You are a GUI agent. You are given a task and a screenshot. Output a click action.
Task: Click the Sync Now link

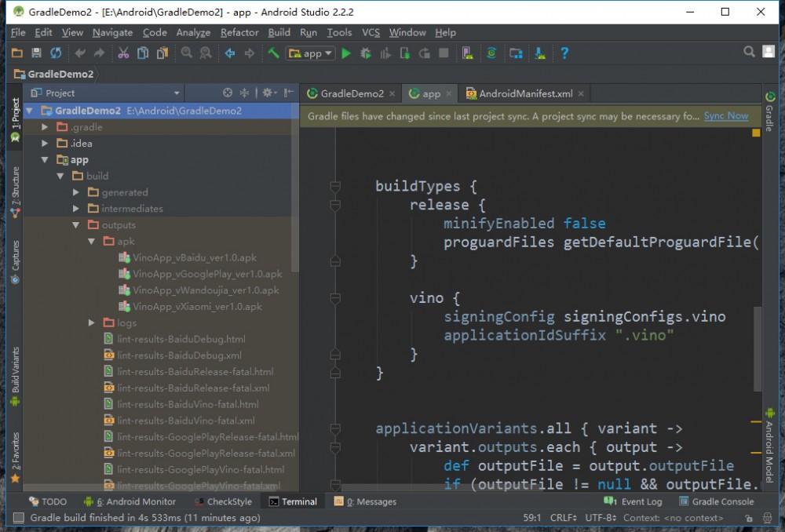click(725, 115)
